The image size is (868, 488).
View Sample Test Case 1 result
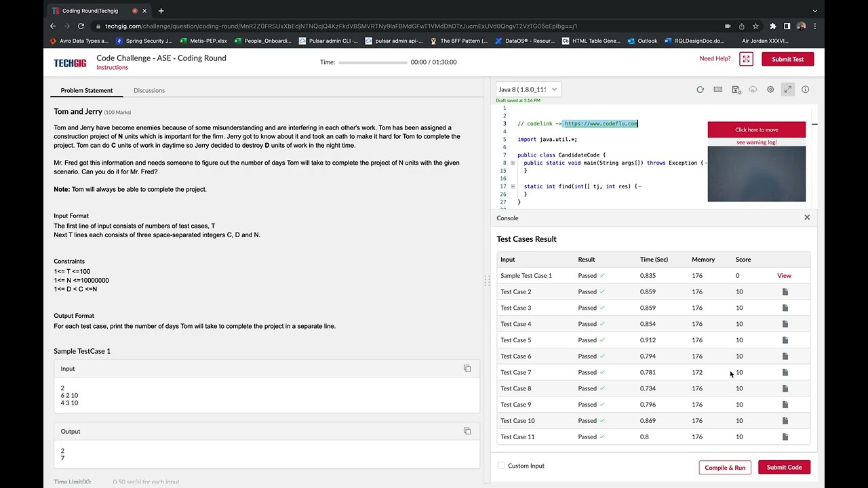coord(784,276)
